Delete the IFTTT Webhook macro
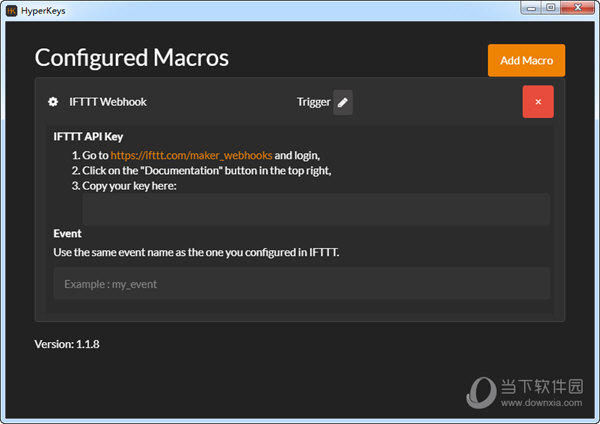Screen dimensions: 600x424 pyautogui.click(x=538, y=102)
